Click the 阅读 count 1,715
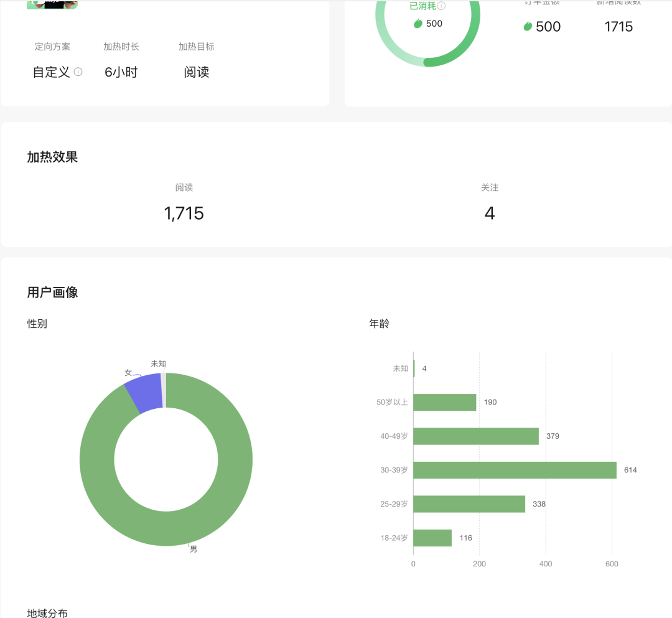Viewport: 672px width, 618px height. tap(184, 213)
